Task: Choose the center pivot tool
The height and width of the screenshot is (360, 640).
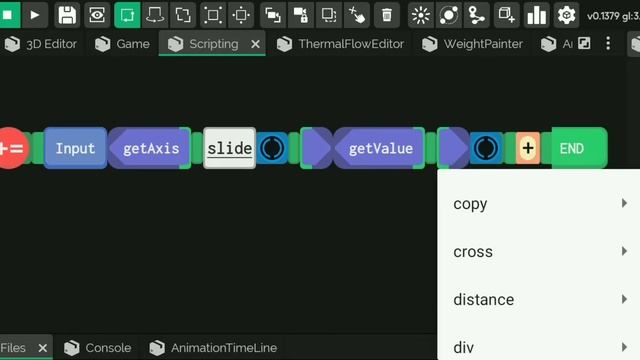Action: (241, 15)
